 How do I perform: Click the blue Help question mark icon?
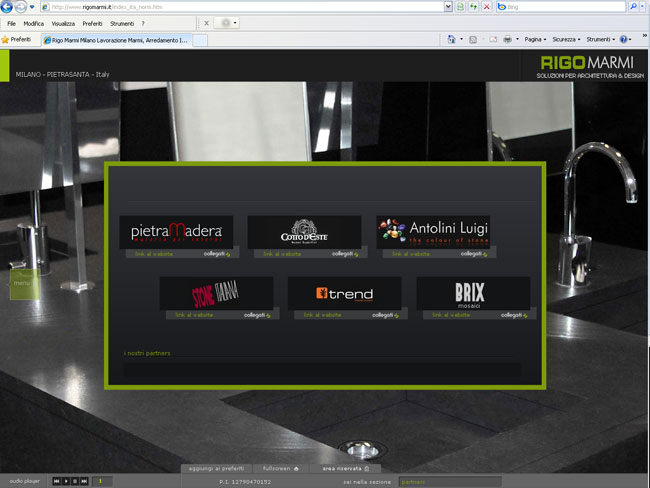pos(623,39)
